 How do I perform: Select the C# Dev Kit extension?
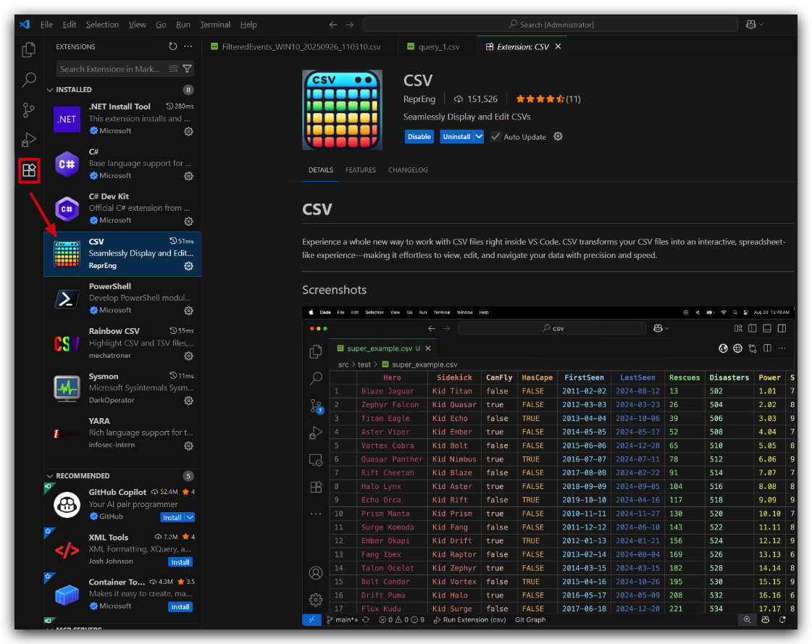(x=122, y=209)
